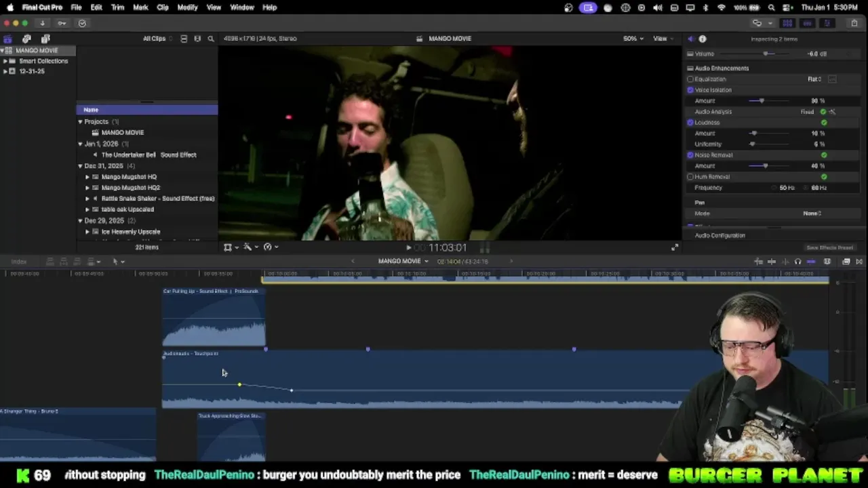Select the 60 Hz frequency radio button
Screen dimensions: 868x488
807,188
